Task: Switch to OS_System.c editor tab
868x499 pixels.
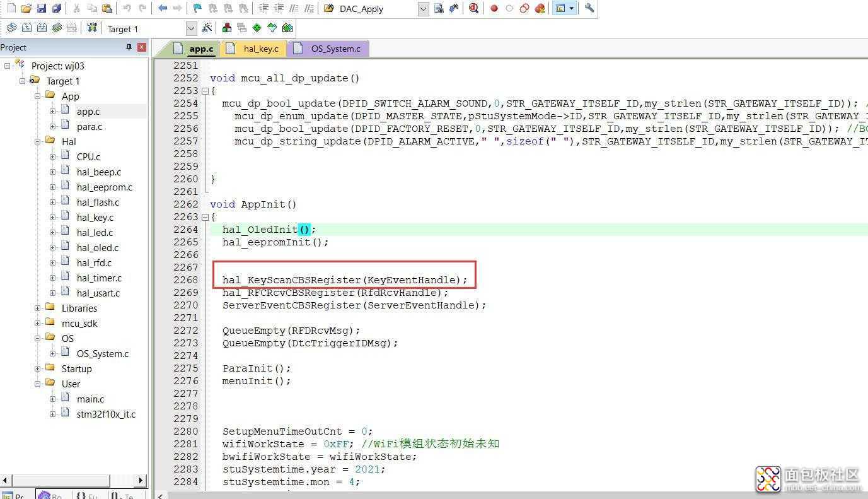Action: pos(328,49)
